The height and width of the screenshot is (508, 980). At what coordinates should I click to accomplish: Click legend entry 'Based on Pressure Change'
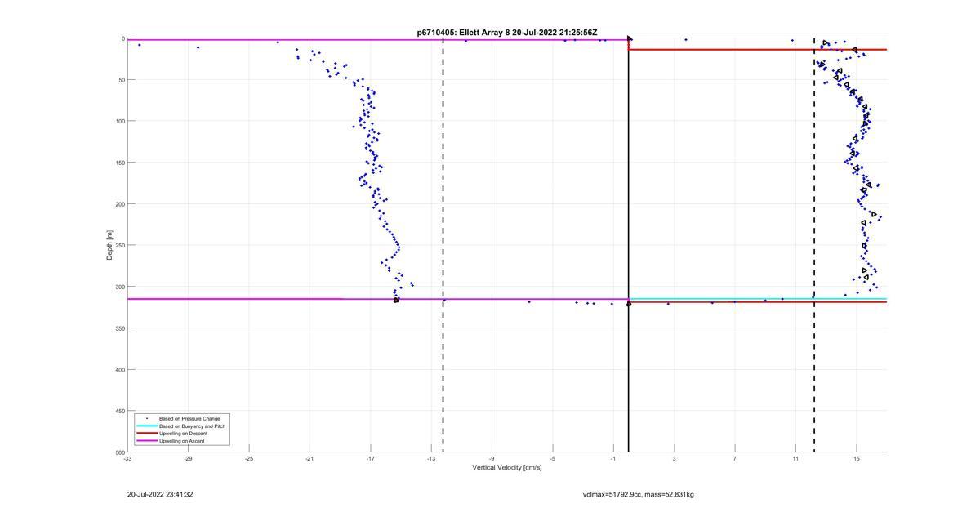(189, 419)
